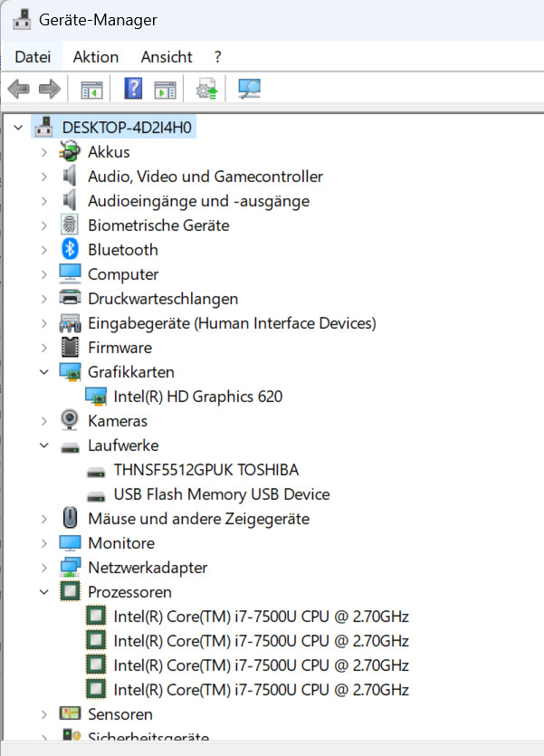Scan for hardware changes monitor icon

[250, 89]
